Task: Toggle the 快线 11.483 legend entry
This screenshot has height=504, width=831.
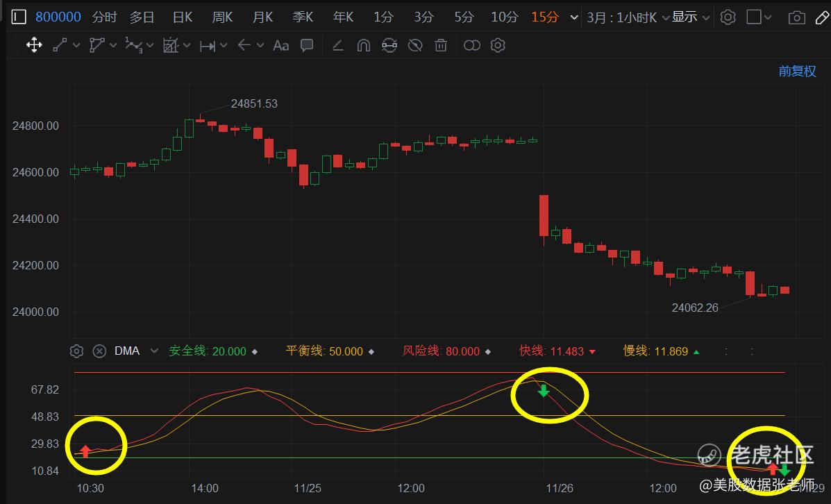Action: [x=557, y=351]
